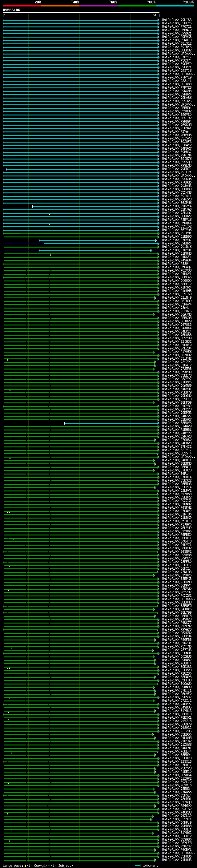This screenshot has height=868, width=197.
Task: Select hit label UniRef100_A8J944
Action: (x=176, y=264)
